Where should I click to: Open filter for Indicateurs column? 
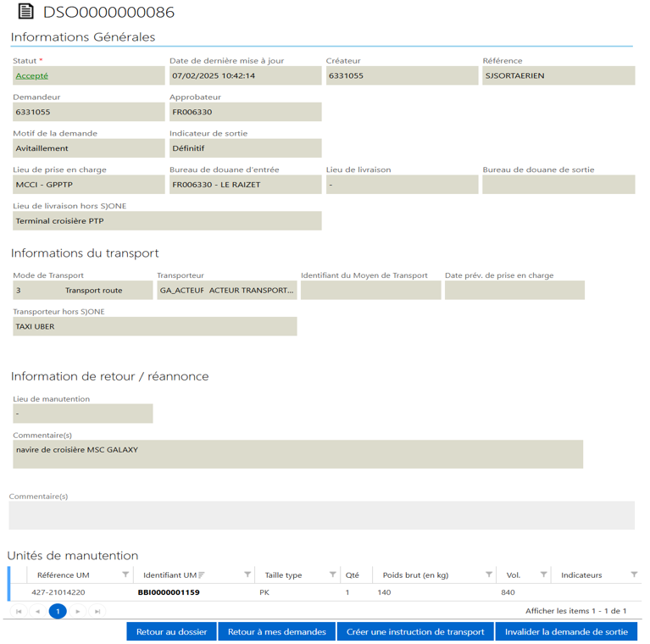point(634,575)
